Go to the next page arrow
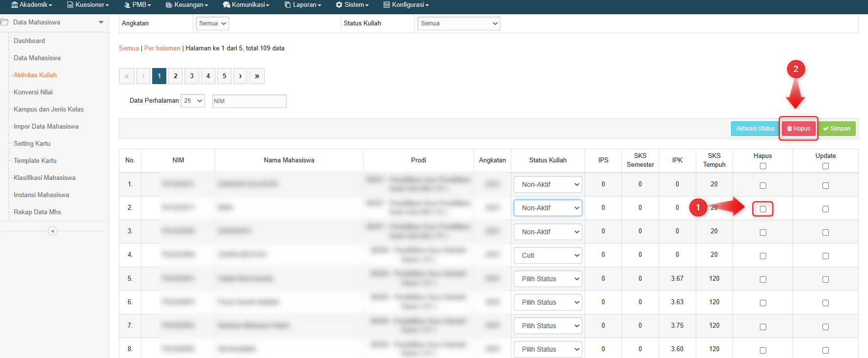Screen dimensions: 868x358 (x=240, y=76)
